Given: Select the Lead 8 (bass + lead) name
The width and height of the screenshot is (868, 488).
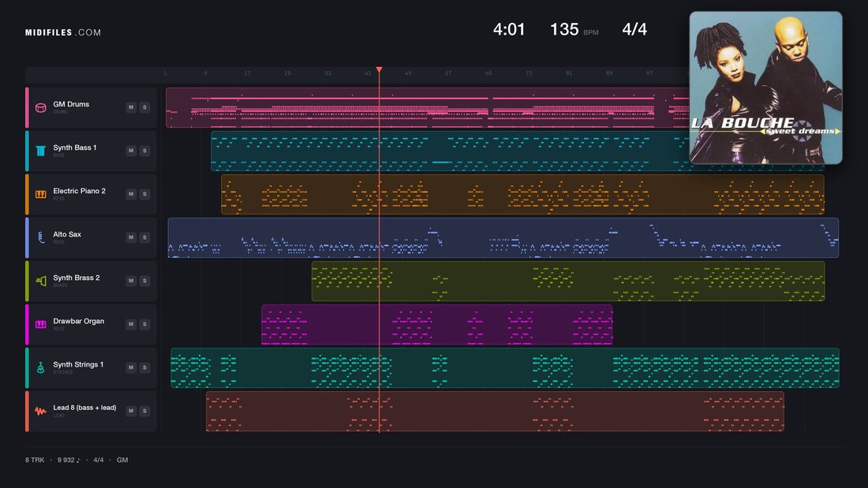Looking at the screenshot, I should (x=84, y=408).
